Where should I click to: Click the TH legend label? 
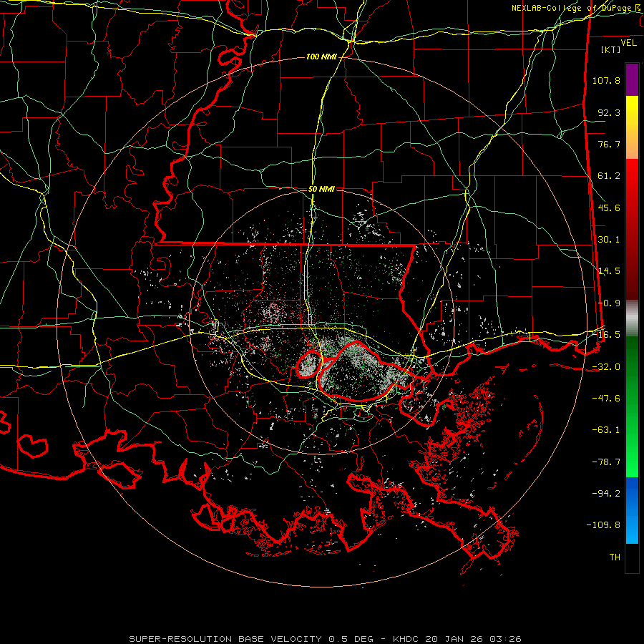click(x=615, y=557)
